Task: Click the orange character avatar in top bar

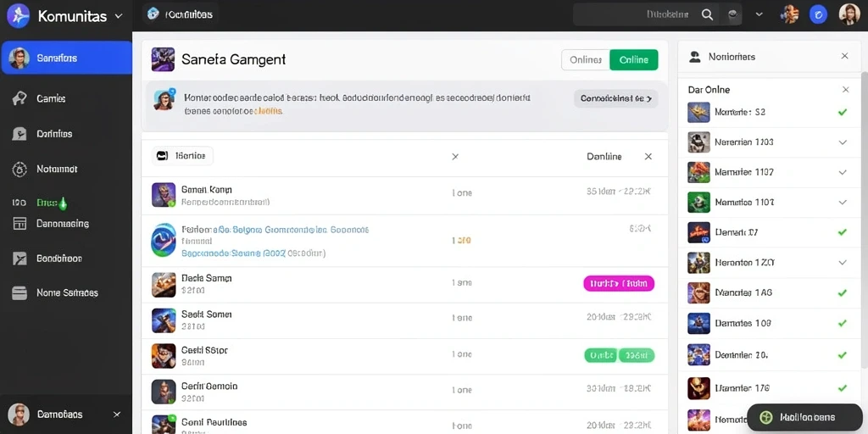Action: click(789, 15)
